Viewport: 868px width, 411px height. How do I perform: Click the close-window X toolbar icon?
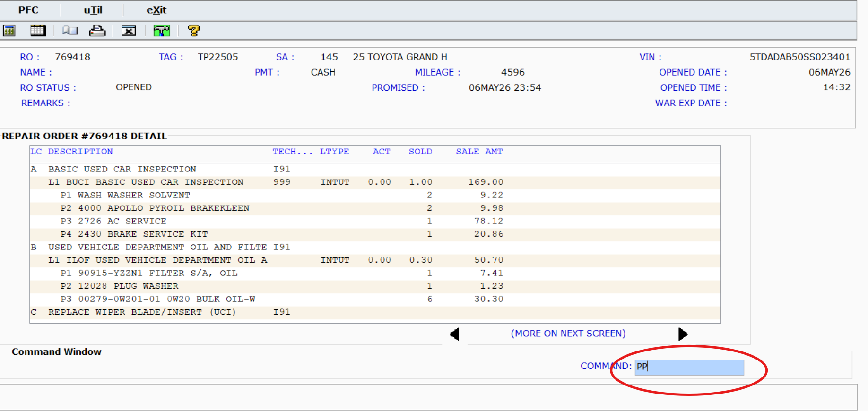[129, 31]
